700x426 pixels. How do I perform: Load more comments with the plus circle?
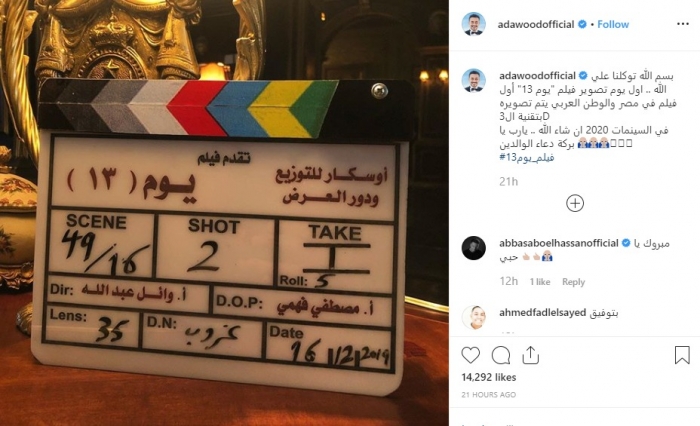575,203
